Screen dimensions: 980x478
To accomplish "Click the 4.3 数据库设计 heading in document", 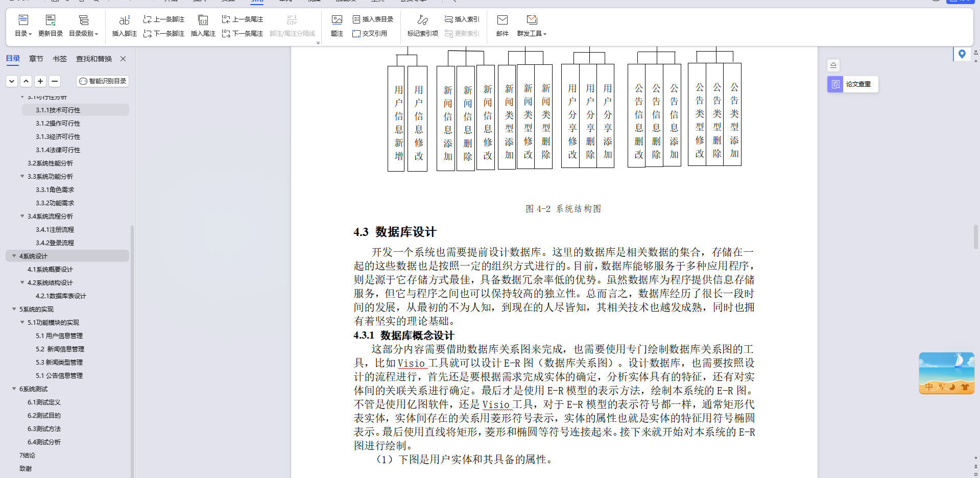I will [395, 232].
